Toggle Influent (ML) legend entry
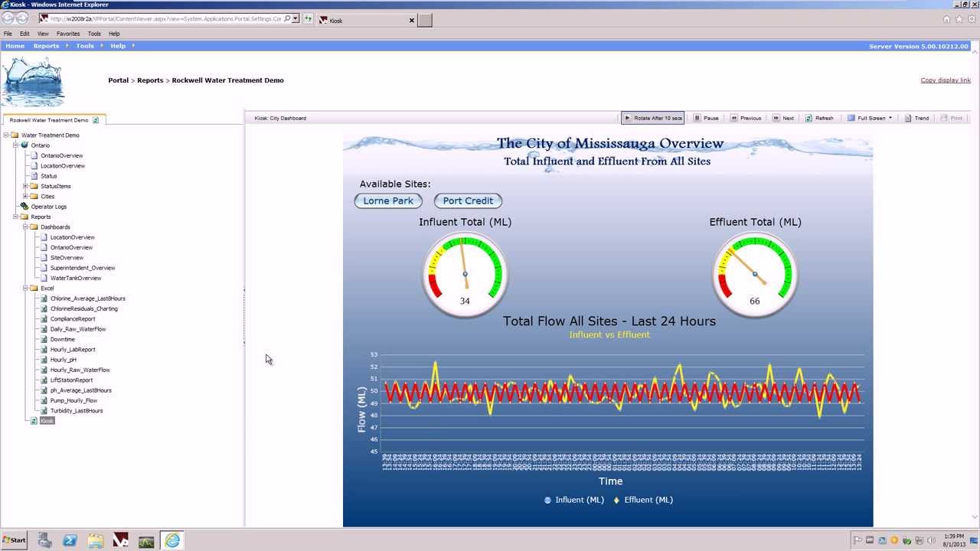The width and height of the screenshot is (980, 551). pyautogui.click(x=573, y=500)
